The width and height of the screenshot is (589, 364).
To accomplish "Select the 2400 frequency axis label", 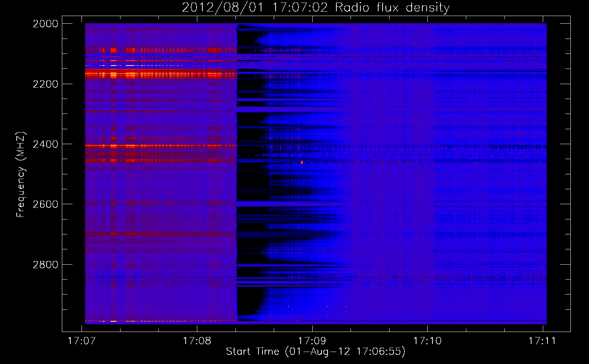I will tap(46, 144).
